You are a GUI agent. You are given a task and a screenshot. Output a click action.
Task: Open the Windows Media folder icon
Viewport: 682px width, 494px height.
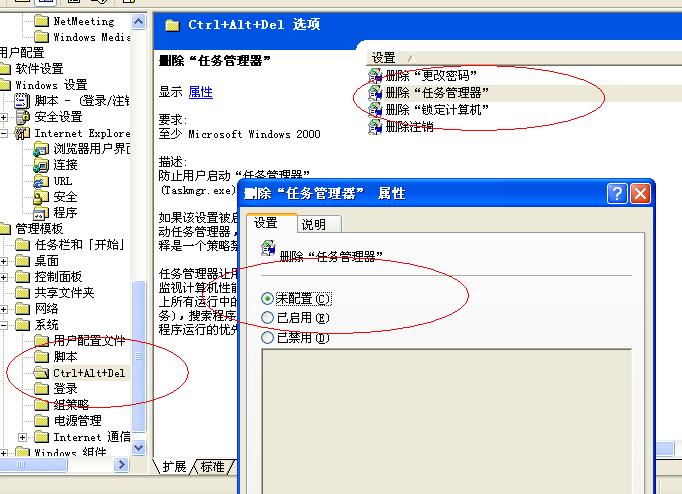[41, 37]
